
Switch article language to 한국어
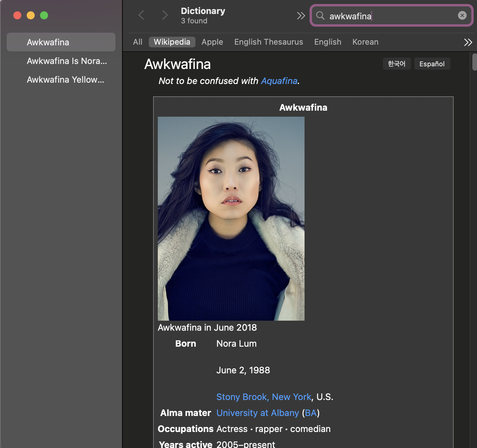pos(397,64)
